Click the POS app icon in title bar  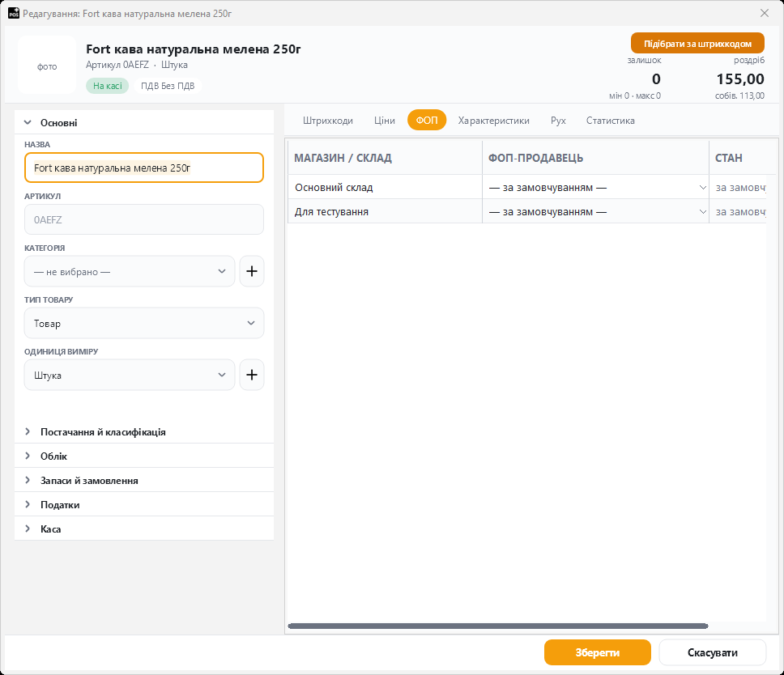14,13
